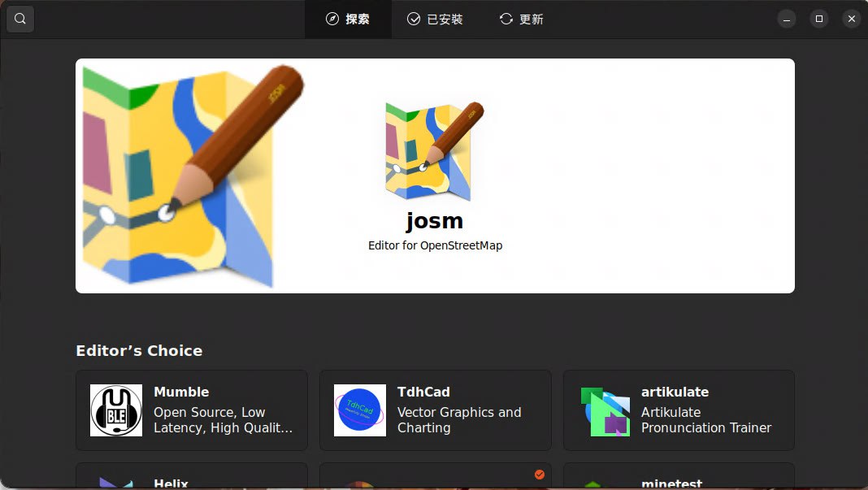
Task: Click the Mumble headset icon
Action: coord(116,410)
